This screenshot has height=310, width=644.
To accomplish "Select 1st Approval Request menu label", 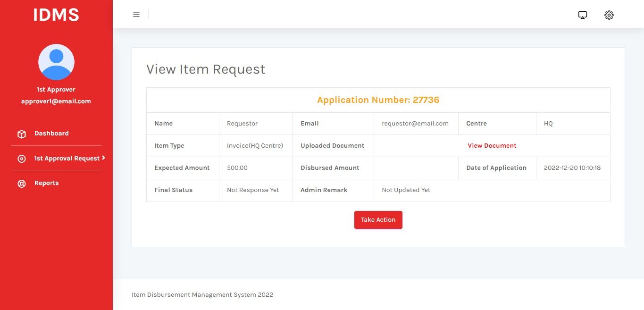I will [x=67, y=159].
